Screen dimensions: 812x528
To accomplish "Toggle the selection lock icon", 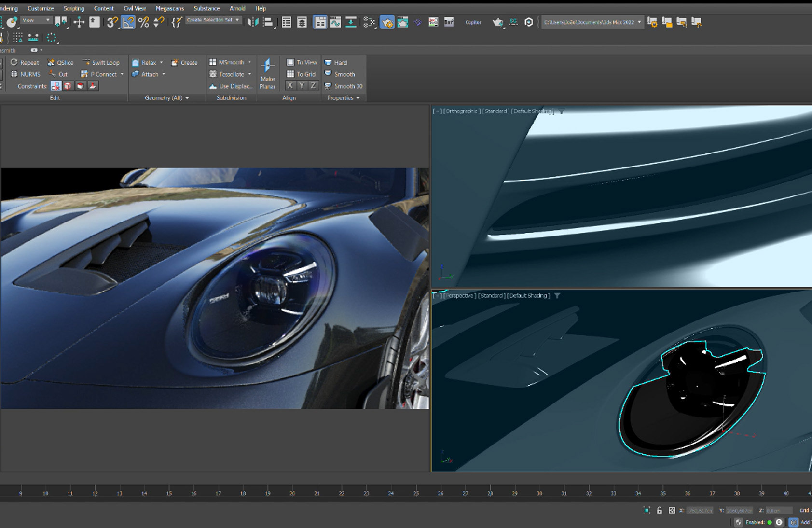I will pyautogui.click(x=659, y=510).
